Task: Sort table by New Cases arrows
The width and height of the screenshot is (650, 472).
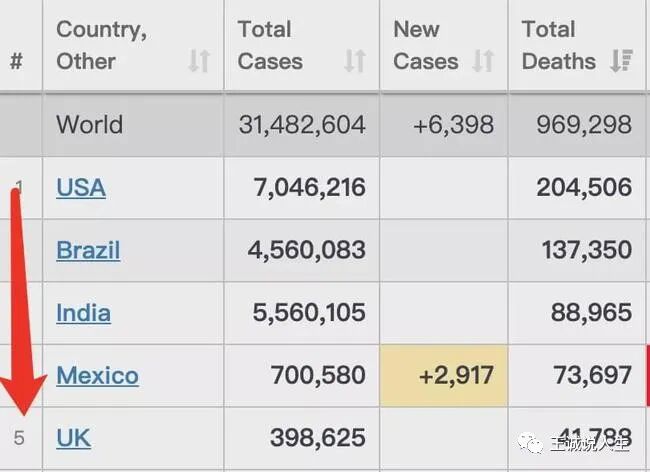Action: coord(483,61)
